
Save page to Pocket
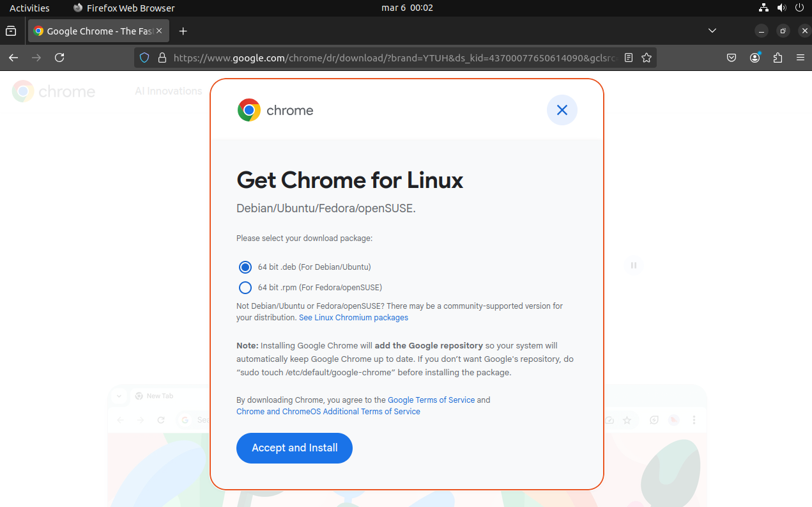[732, 58]
